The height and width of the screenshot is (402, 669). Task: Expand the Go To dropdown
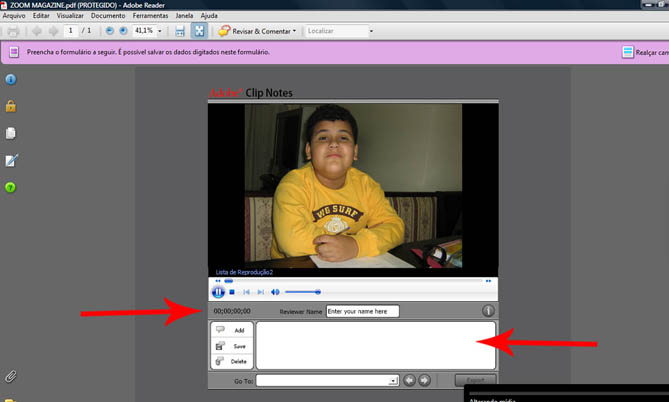point(393,381)
